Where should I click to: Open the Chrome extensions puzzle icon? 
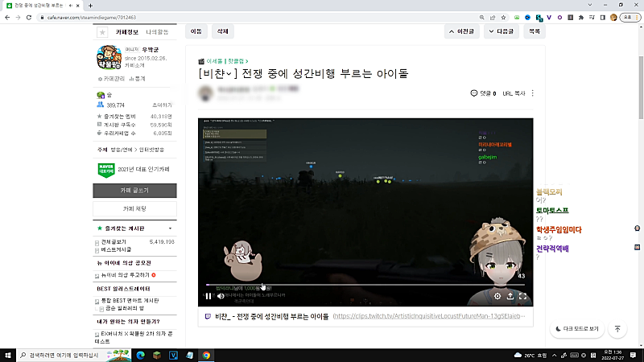tap(580, 17)
